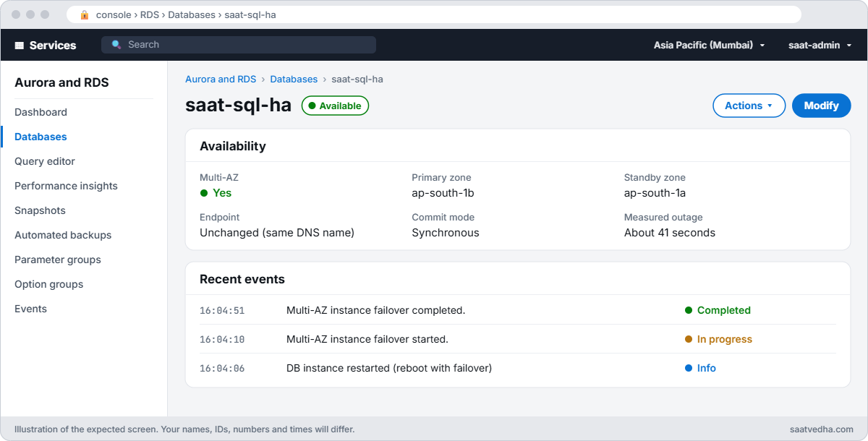Viewport: 868px width, 441px height.
Task: Click the failover started event message
Action: tap(367, 339)
